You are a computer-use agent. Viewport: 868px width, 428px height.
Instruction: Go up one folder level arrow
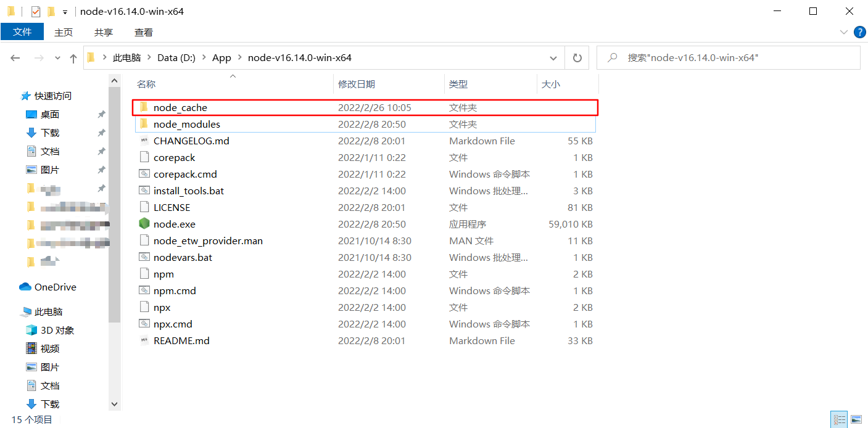coord(73,58)
